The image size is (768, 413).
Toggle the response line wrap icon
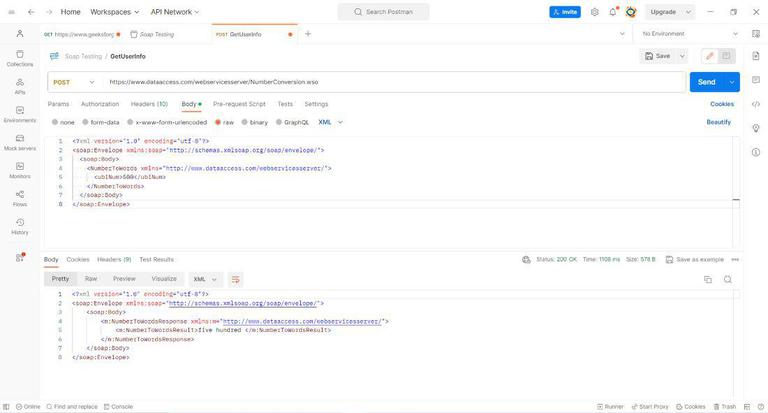[236, 279]
